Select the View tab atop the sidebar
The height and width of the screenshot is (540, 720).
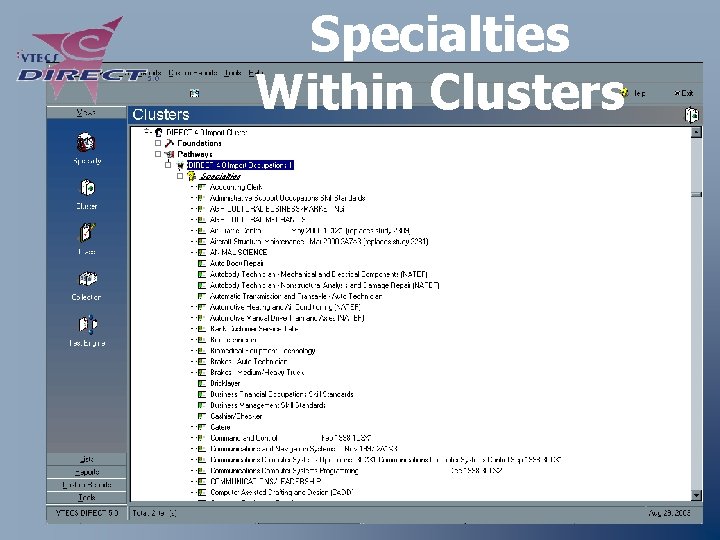(x=86, y=112)
